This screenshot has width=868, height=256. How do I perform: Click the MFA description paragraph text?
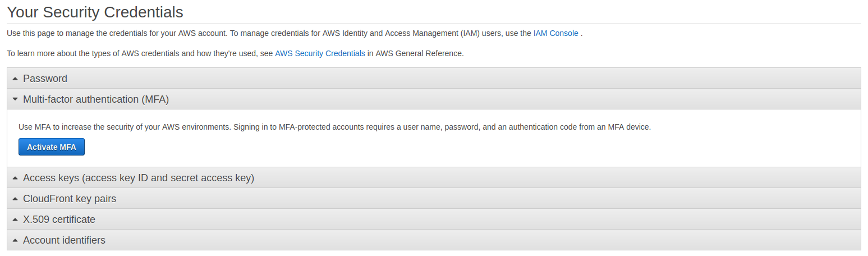click(x=334, y=127)
